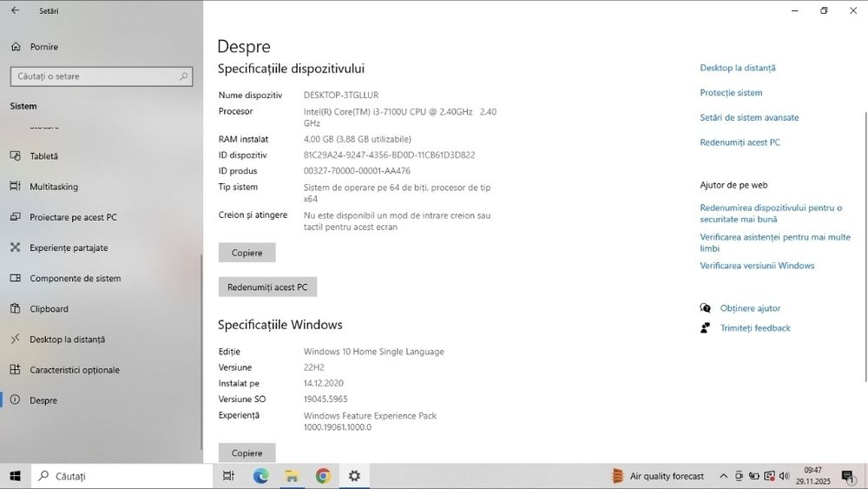Click the Redenumiți acest PC button
Screen dimensions: 868x489
coord(267,287)
